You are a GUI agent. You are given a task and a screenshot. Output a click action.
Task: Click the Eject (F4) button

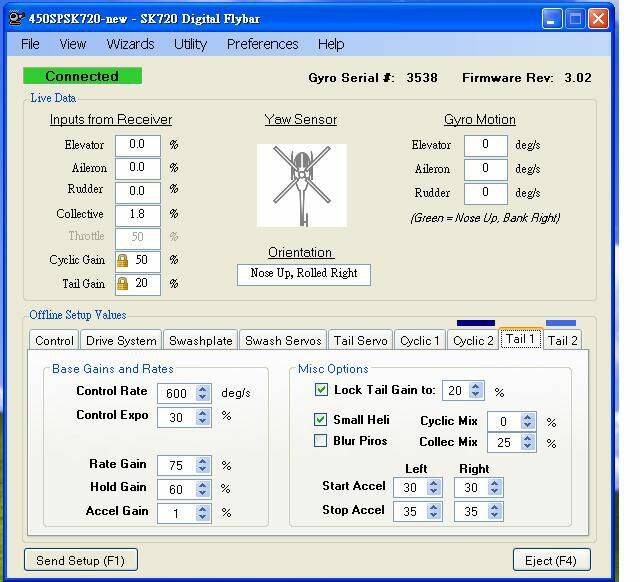point(551,561)
